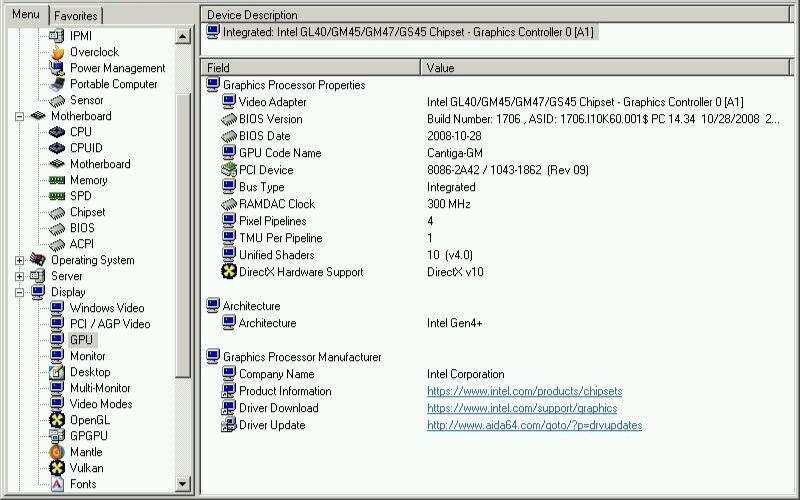Open the intel.com/support/graphics driver link

522,408
